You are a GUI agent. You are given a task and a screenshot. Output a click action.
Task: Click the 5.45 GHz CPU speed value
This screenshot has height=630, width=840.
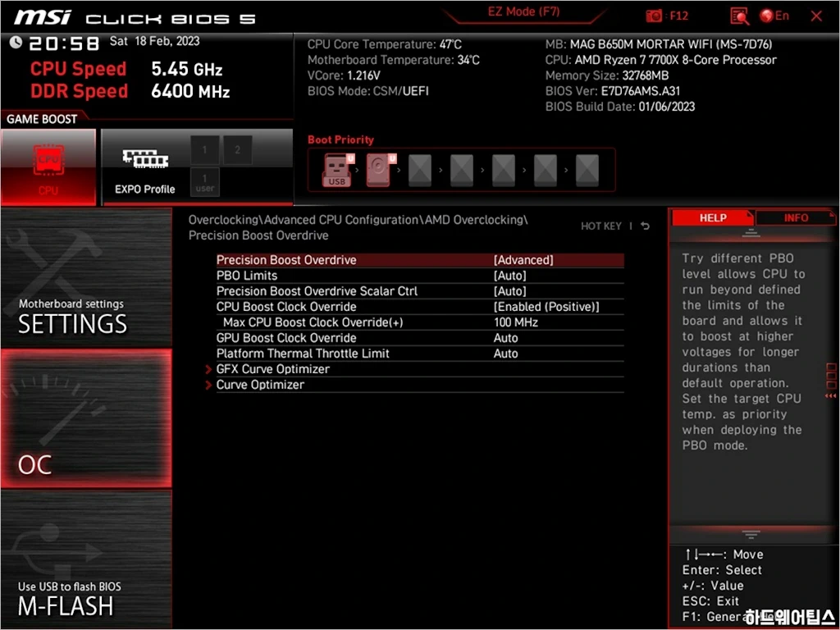pyautogui.click(x=186, y=69)
